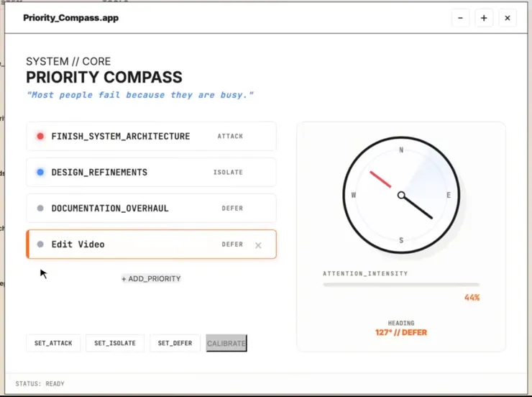This screenshot has height=397, width=532.
Task: Click the ATTACK tag on FINISH_SYSTEM_ARCHITECTURE
Action: (x=230, y=136)
